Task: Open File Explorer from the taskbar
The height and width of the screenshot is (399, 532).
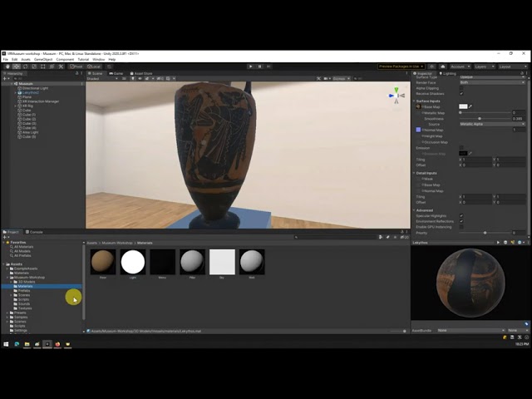Action: [x=27, y=344]
